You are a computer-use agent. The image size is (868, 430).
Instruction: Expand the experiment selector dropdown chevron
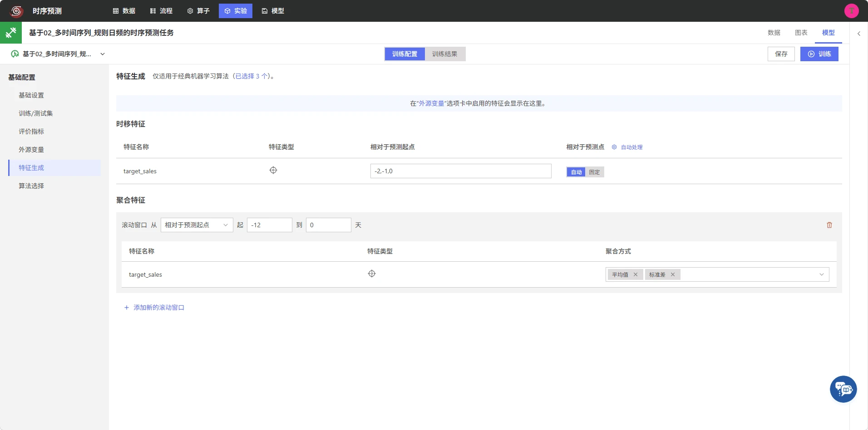point(103,54)
